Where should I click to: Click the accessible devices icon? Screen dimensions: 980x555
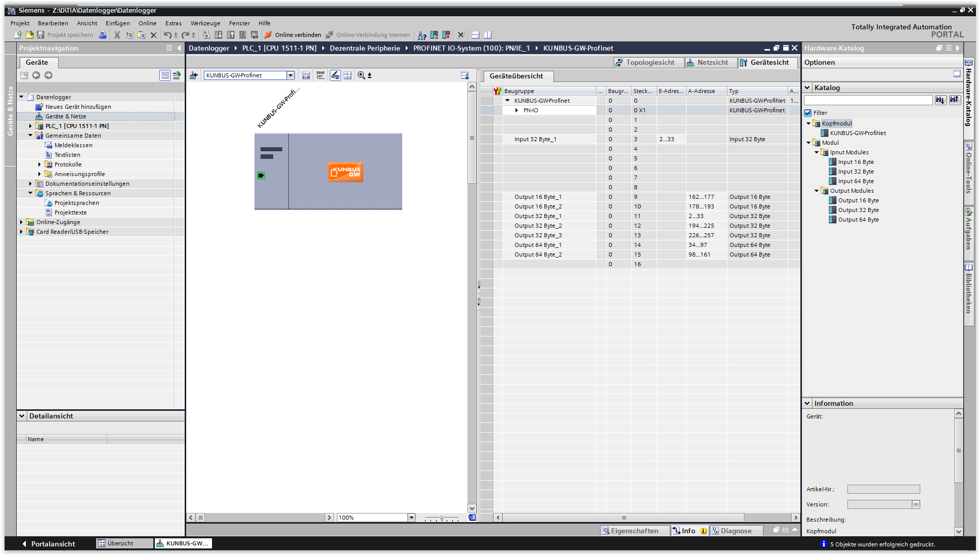click(421, 35)
